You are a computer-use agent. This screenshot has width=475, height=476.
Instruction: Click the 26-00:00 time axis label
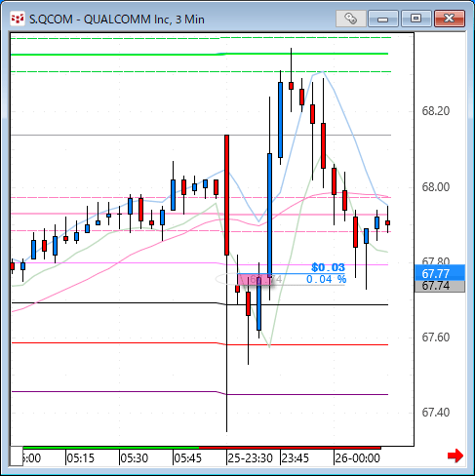[358, 458]
